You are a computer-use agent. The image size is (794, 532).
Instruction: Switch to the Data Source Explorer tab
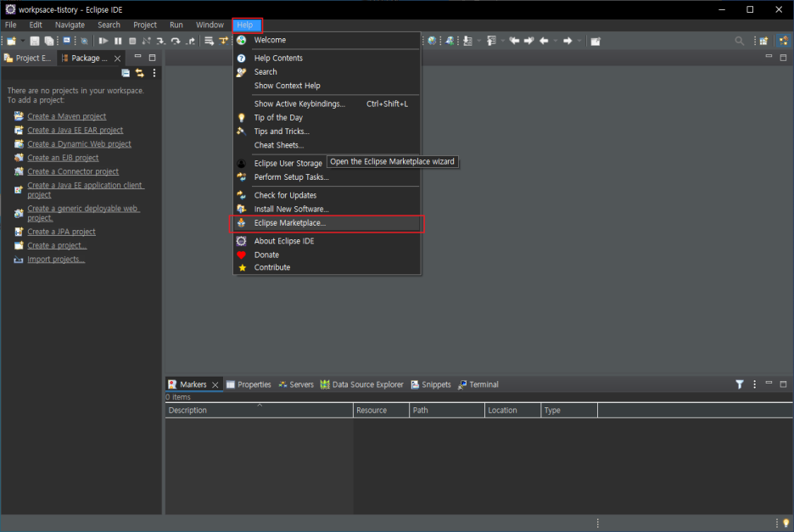tap(362, 384)
